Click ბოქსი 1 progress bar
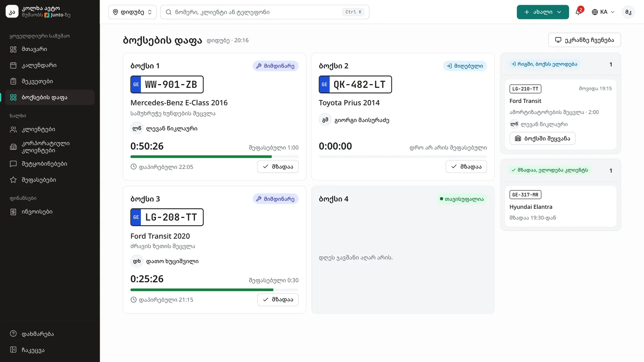 coord(215,156)
